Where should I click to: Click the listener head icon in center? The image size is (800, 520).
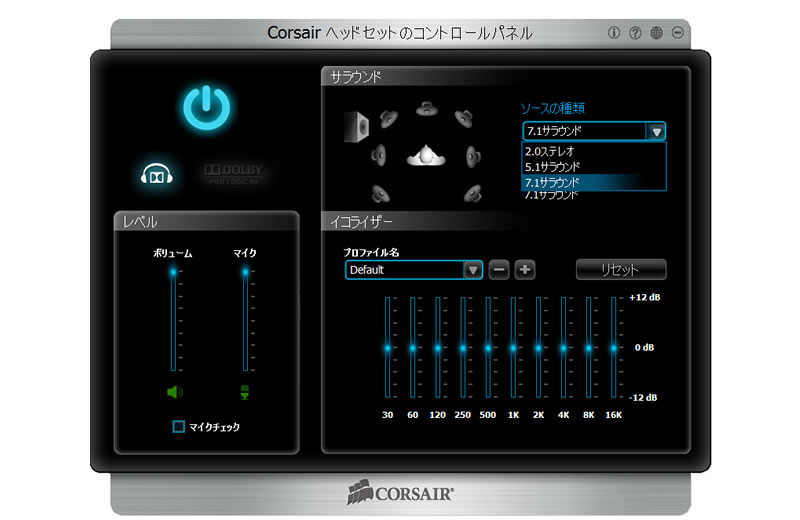tap(426, 155)
